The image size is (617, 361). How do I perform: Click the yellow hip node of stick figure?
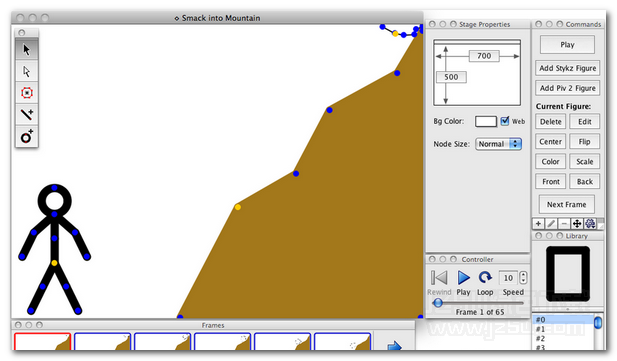pyautogui.click(x=54, y=263)
